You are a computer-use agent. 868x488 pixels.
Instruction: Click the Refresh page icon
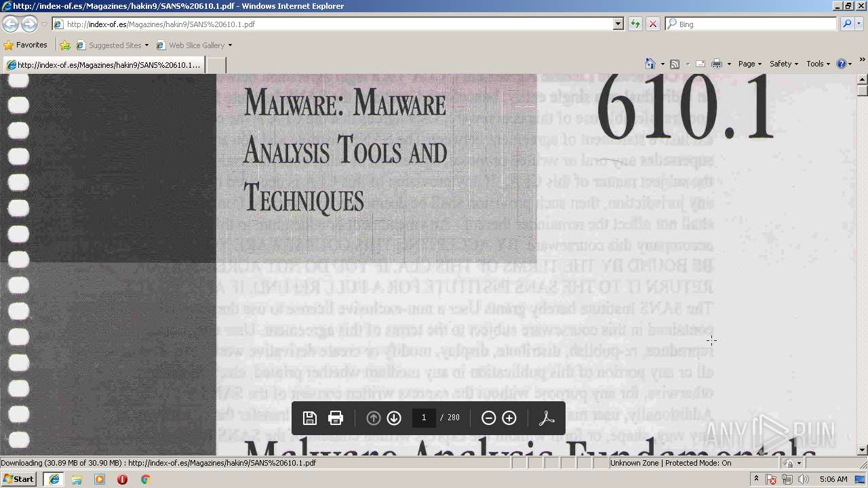pos(635,24)
